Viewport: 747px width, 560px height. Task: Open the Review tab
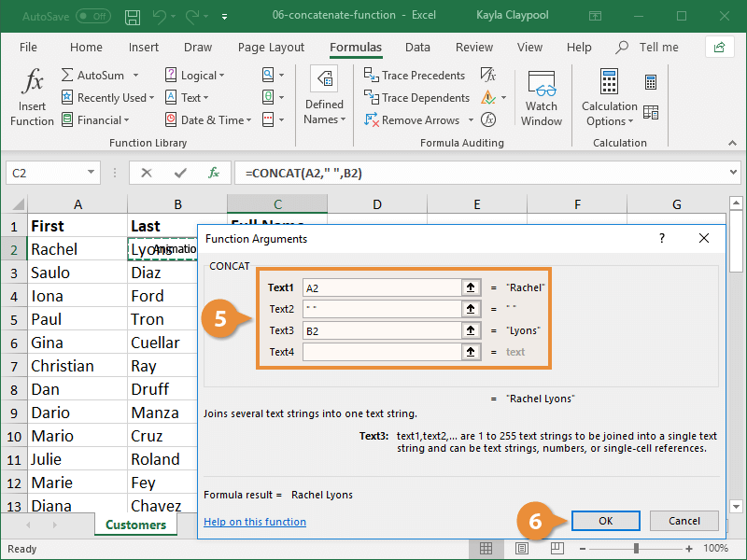[474, 47]
